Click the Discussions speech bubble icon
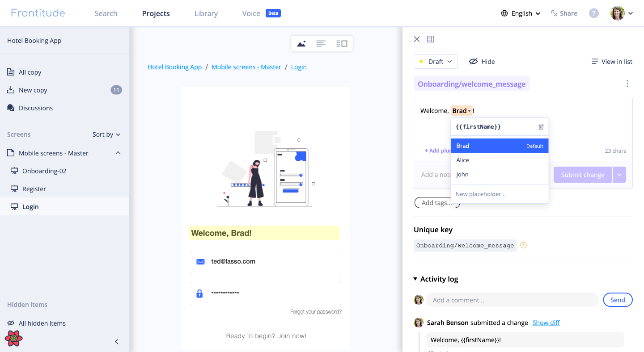Viewport: 644px width, 352px height. pos(11,108)
